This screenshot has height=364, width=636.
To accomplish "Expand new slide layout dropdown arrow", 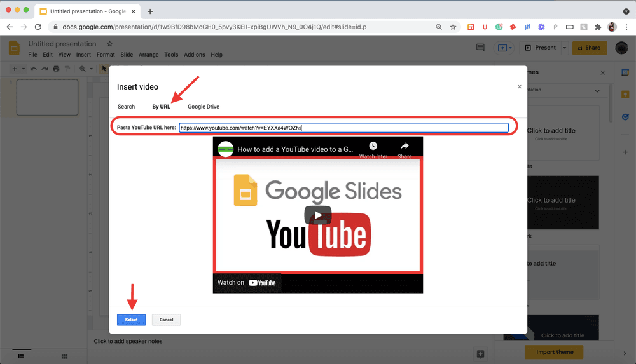I will (x=23, y=69).
